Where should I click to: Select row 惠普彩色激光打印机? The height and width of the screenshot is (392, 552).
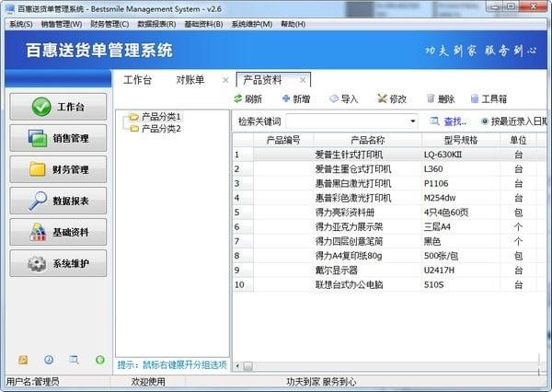(x=389, y=198)
